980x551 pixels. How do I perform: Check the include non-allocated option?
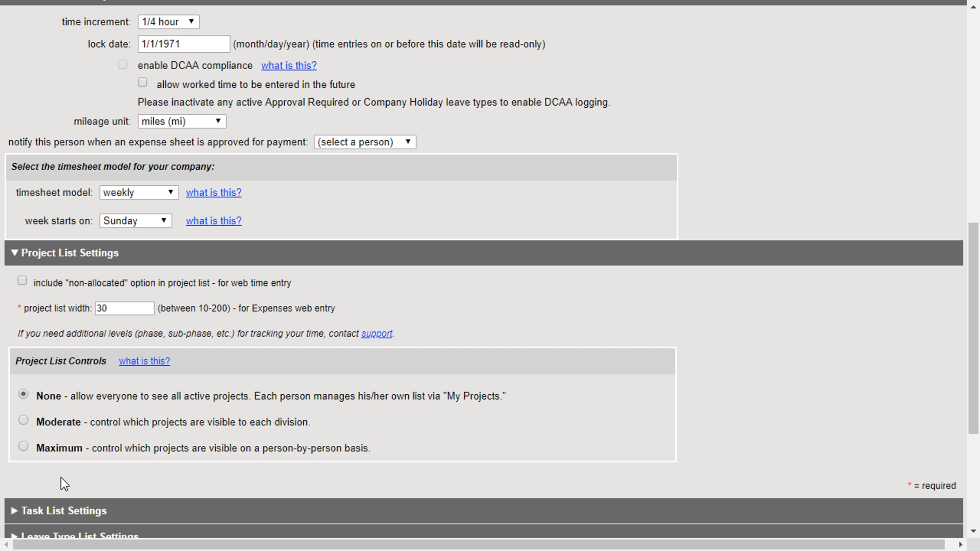pyautogui.click(x=22, y=280)
